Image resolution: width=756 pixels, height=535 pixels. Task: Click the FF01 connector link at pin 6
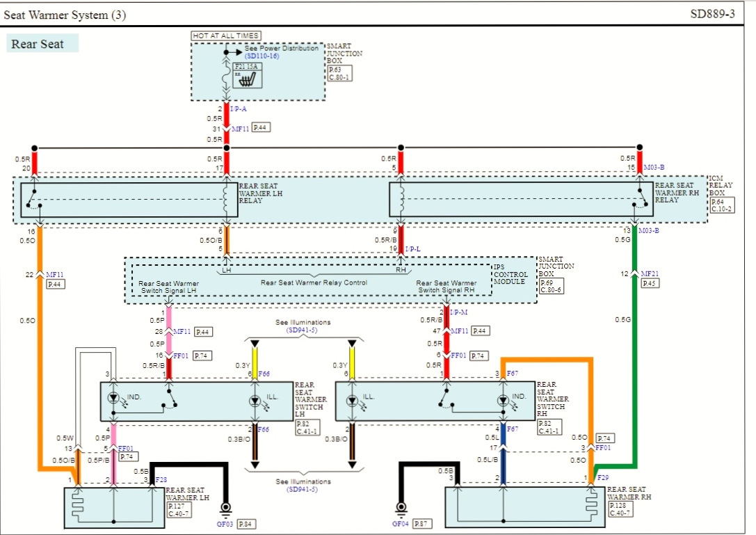point(458,355)
